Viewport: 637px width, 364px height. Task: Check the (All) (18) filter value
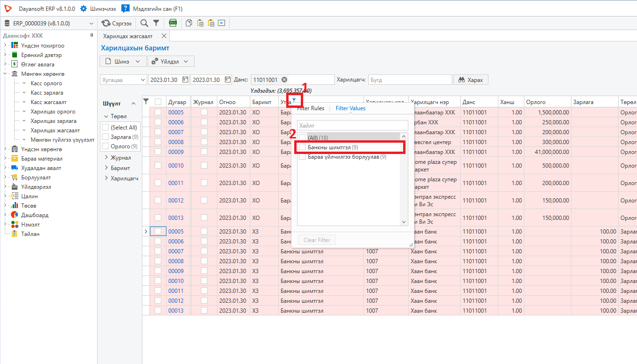[302, 138]
